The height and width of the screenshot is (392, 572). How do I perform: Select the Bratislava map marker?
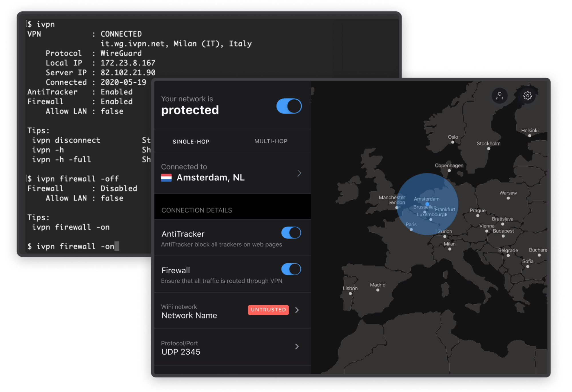(x=503, y=224)
